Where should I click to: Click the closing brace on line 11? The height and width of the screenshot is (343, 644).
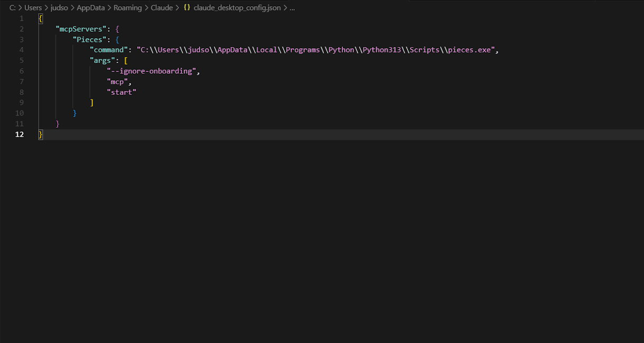(x=58, y=124)
